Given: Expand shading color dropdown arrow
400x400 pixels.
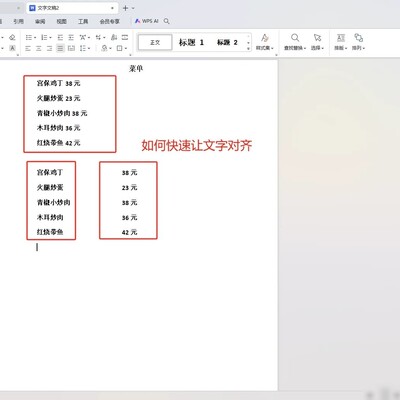Looking at the screenshot, I should point(110,49).
